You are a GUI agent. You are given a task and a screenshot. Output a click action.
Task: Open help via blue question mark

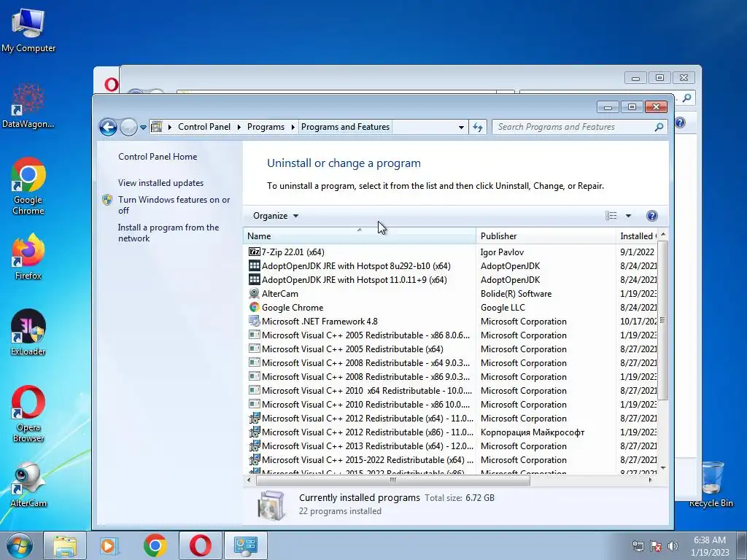point(651,216)
